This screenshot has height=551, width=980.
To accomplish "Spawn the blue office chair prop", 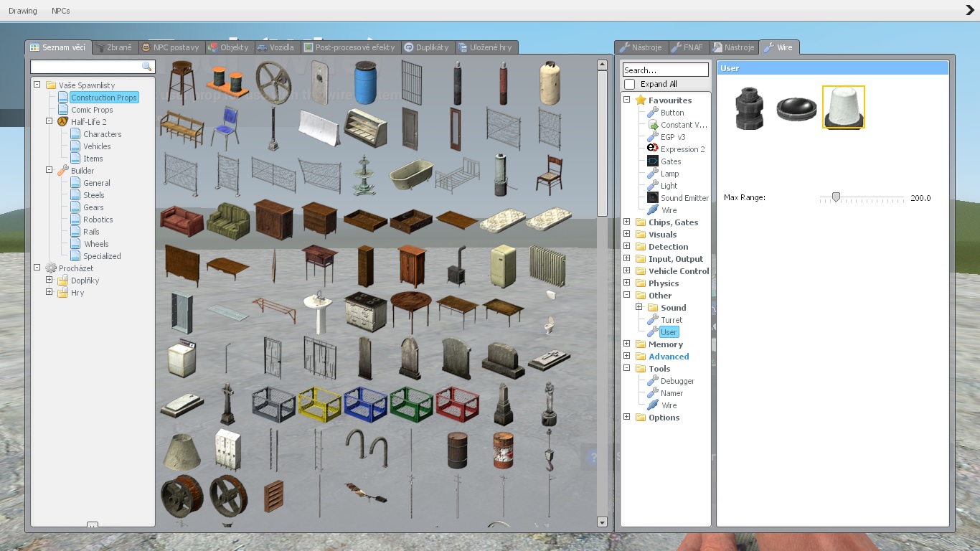I will pos(227,128).
